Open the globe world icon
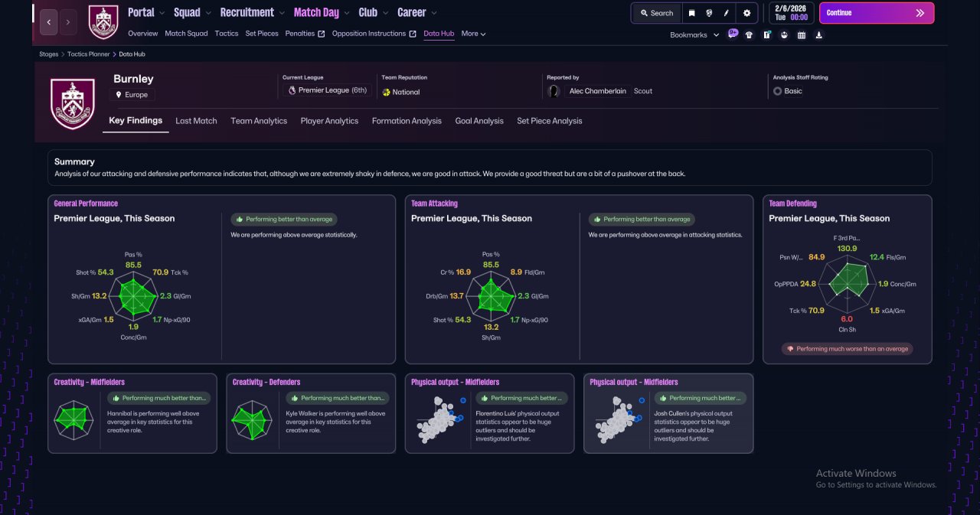 (x=709, y=13)
